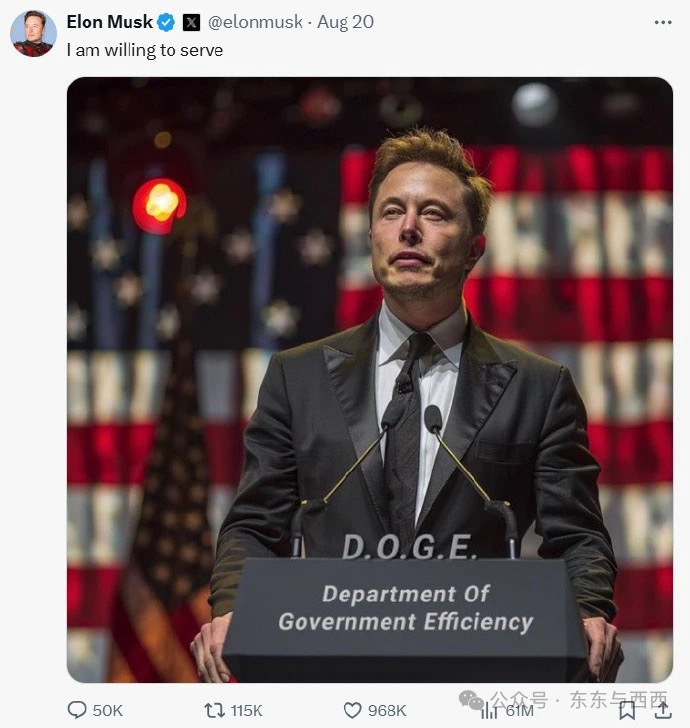Open the Elon Musk display name link
Image resolution: width=690 pixels, height=728 pixels.
click(x=110, y=22)
